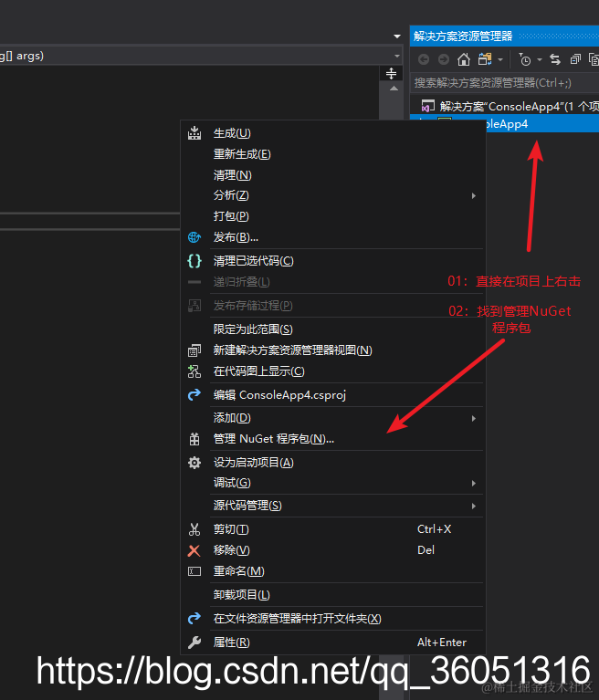Screen dimensions: 599x700
Task: Select 剪切(T) menu entry
Action: coord(333,529)
